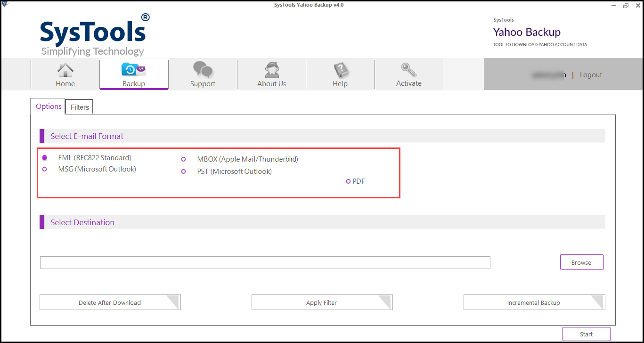Minimize the SysTools window
This screenshot has width=644, height=343.
[x=613, y=5]
